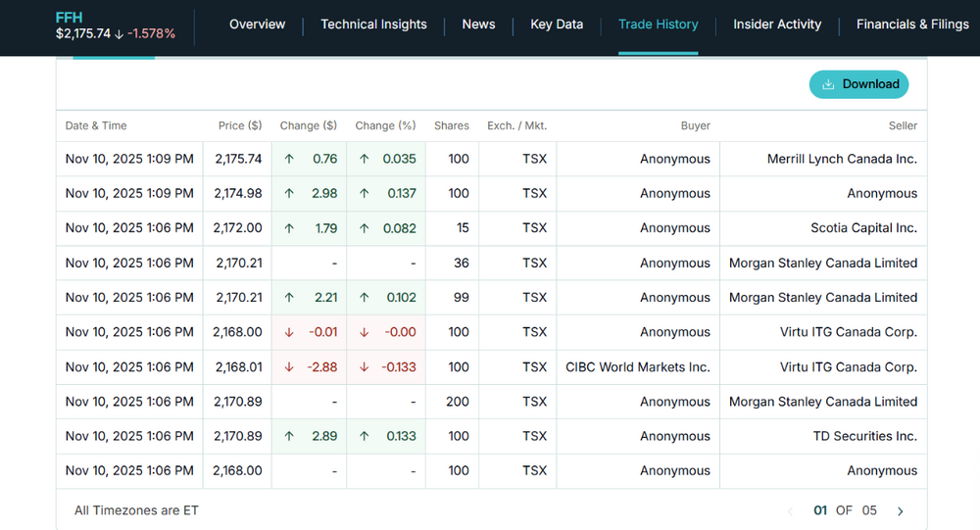Click Merrill Lynch Canada Inc. seller cell
This screenshot has height=530, width=980.
[823, 159]
